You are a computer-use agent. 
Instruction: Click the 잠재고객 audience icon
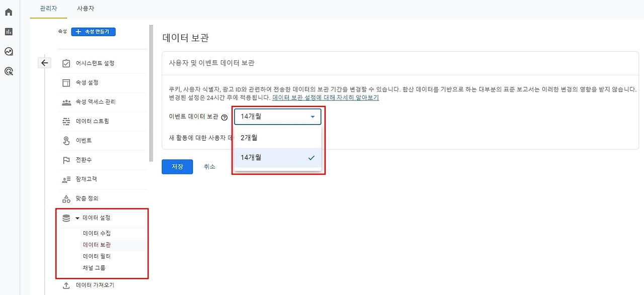coord(66,179)
